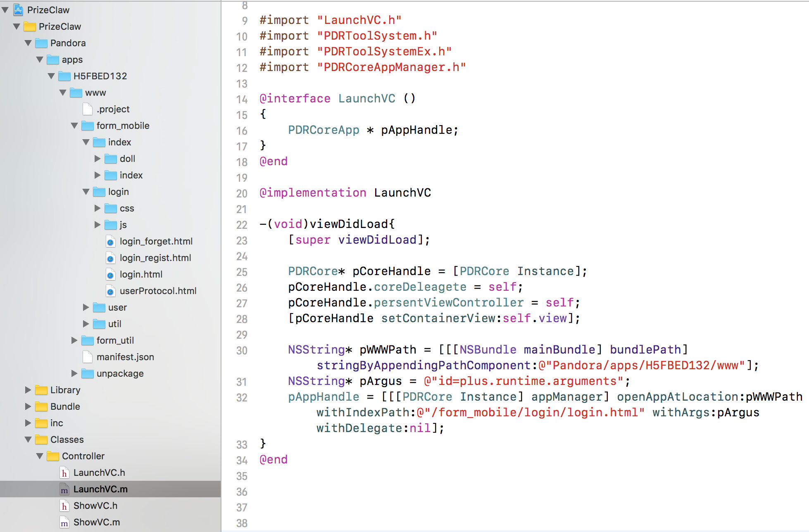809x532 pixels.
Task: Collapse the Controller group triangle
Action: point(40,456)
